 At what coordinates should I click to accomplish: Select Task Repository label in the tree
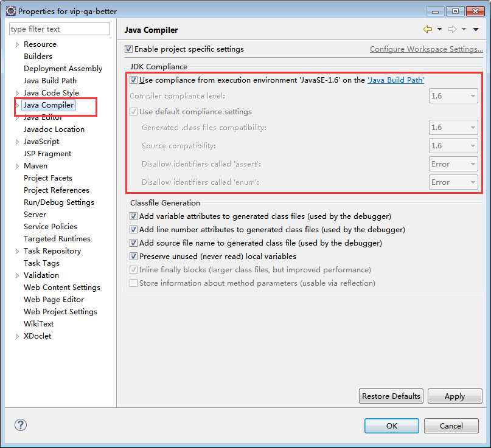52,251
